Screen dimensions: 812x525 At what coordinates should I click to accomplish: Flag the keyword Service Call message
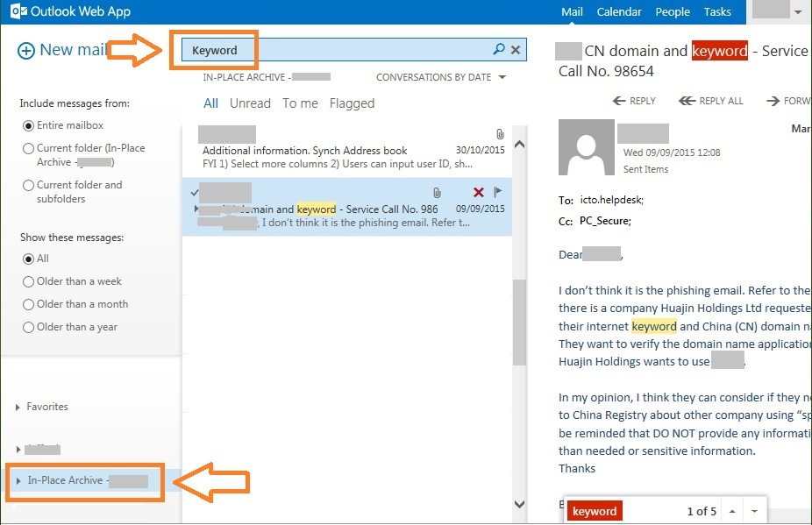pos(498,194)
